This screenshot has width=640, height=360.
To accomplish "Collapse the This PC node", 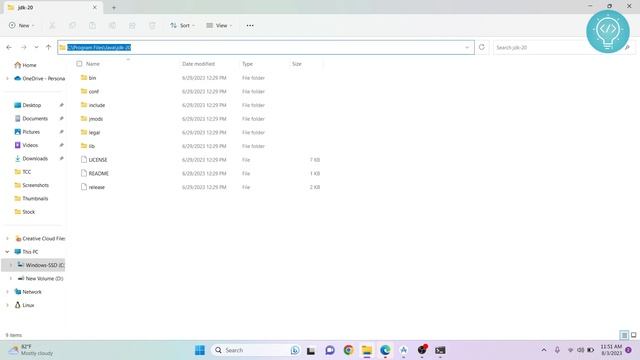I will [7, 252].
